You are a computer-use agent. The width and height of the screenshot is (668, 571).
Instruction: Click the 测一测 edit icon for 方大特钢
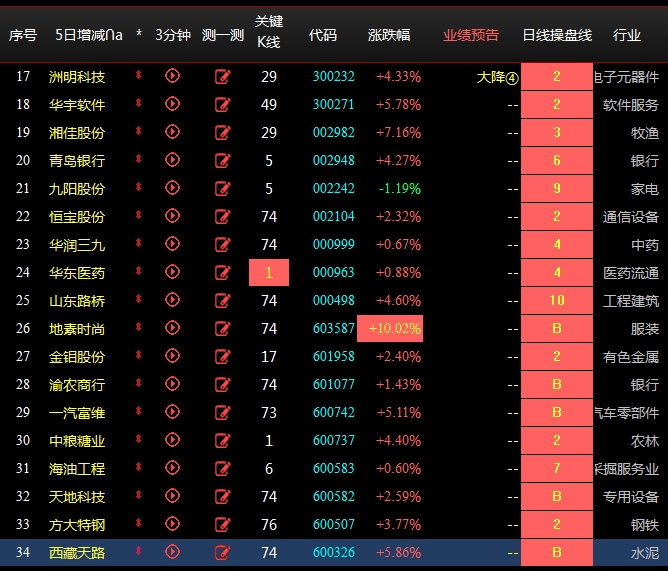click(222, 525)
